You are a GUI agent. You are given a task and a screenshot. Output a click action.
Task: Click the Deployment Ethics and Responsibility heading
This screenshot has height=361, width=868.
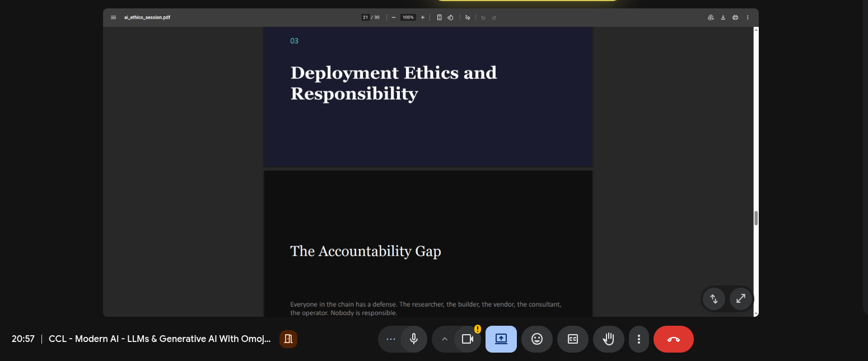(394, 83)
